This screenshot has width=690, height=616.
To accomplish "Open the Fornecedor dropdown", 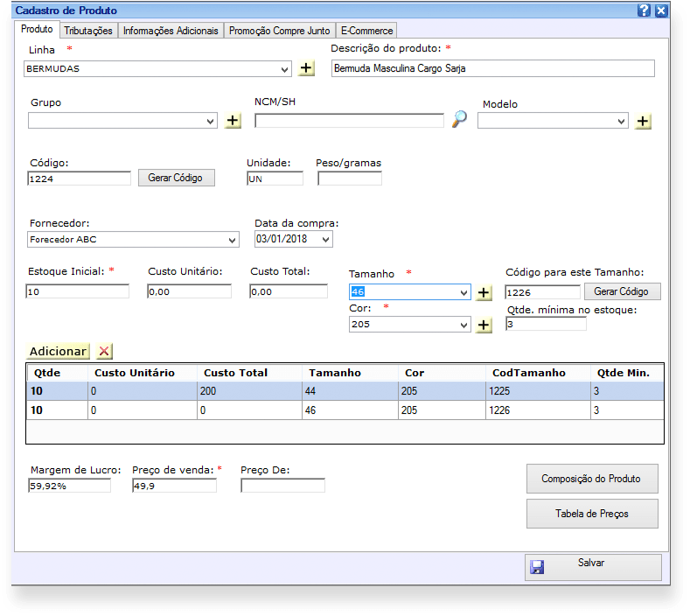I will 133,240.
